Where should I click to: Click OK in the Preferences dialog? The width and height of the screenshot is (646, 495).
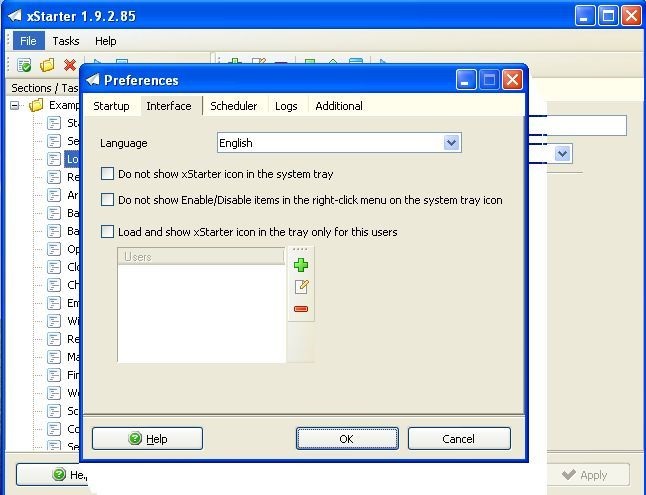point(347,439)
